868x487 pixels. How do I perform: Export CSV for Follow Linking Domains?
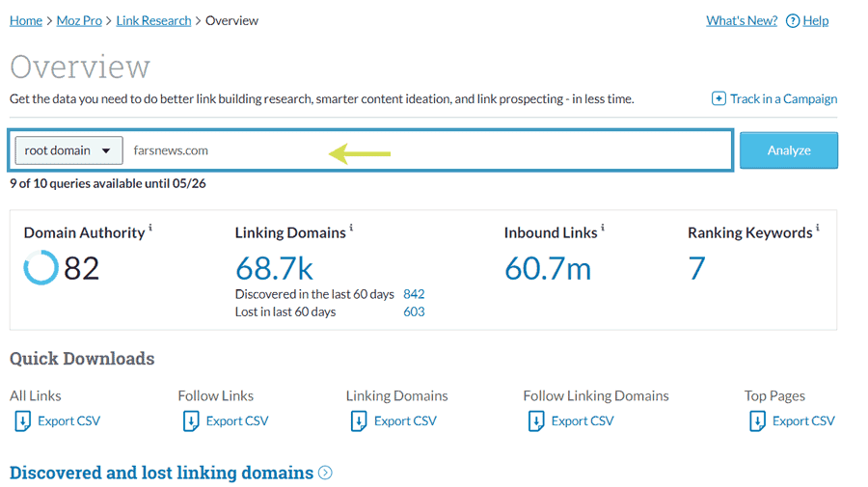[583, 421]
